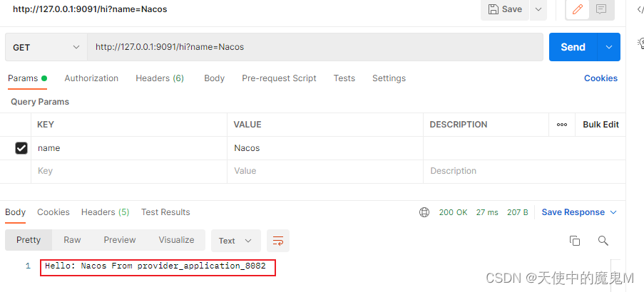Open the comments icon
This screenshot has height=292, width=644.
coord(601,9)
